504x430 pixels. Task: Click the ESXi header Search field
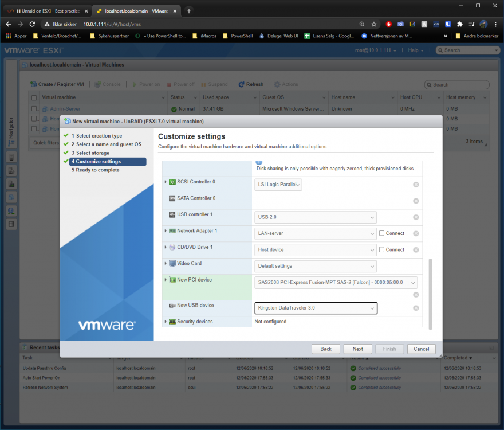click(468, 50)
